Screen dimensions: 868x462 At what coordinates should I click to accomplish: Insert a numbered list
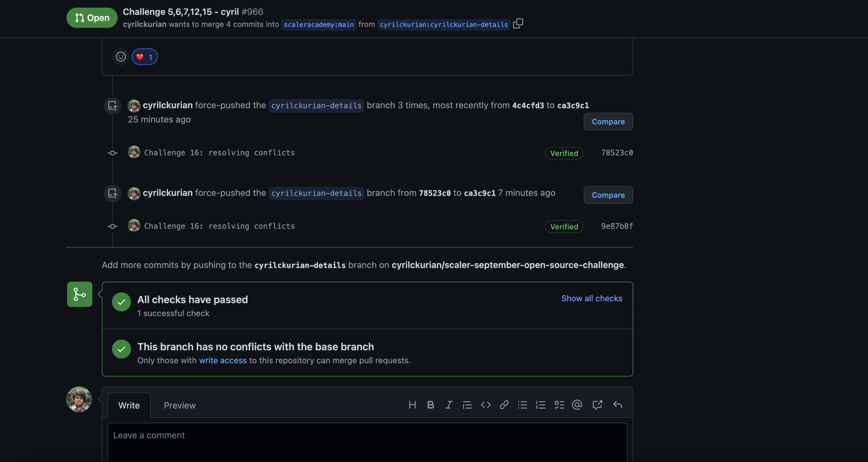541,405
